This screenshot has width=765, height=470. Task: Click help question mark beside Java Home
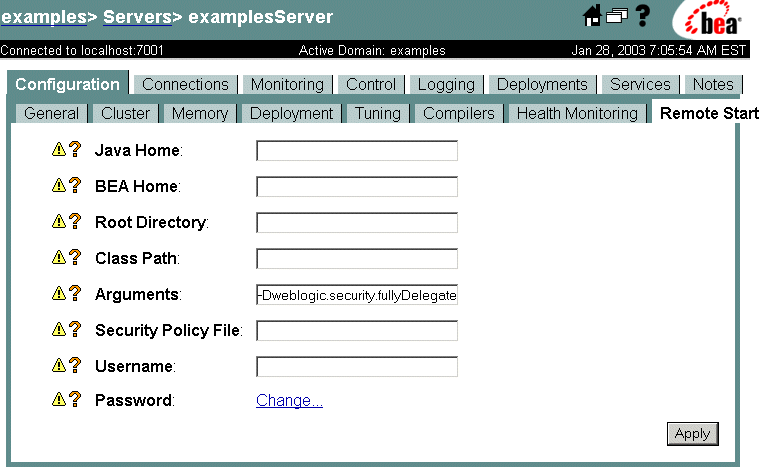(75, 149)
